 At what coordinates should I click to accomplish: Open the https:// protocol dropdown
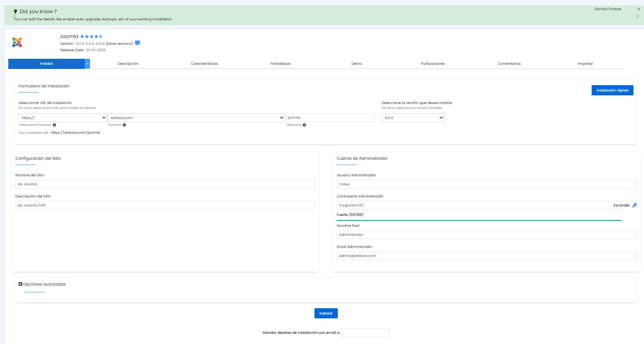63,118
